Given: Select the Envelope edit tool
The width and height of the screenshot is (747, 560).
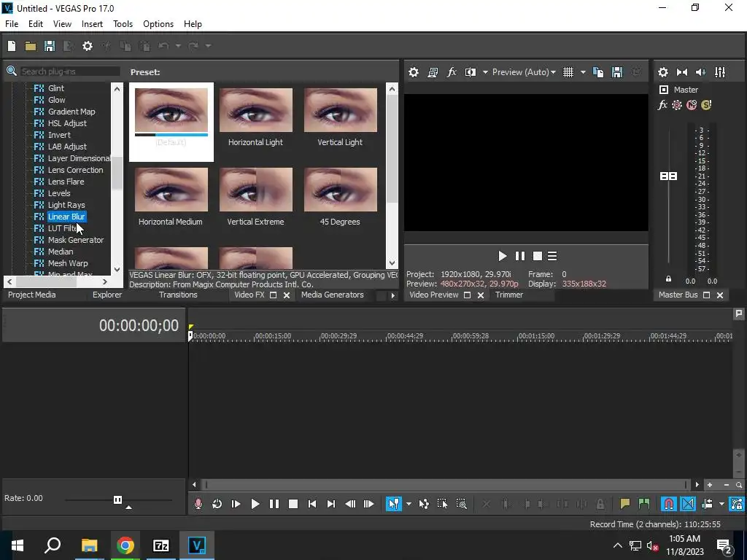Looking at the screenshot, I should (x=424, y=504).
